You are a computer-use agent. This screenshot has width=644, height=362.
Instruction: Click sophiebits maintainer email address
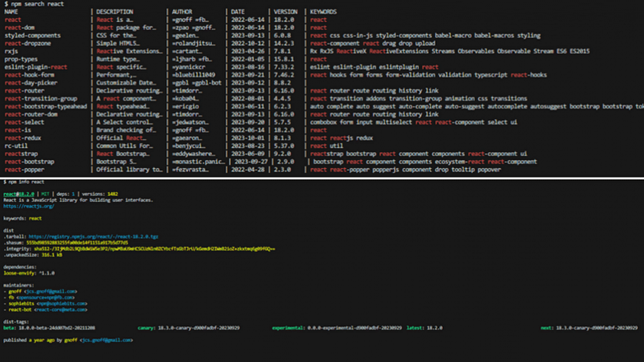click(62, 304)
